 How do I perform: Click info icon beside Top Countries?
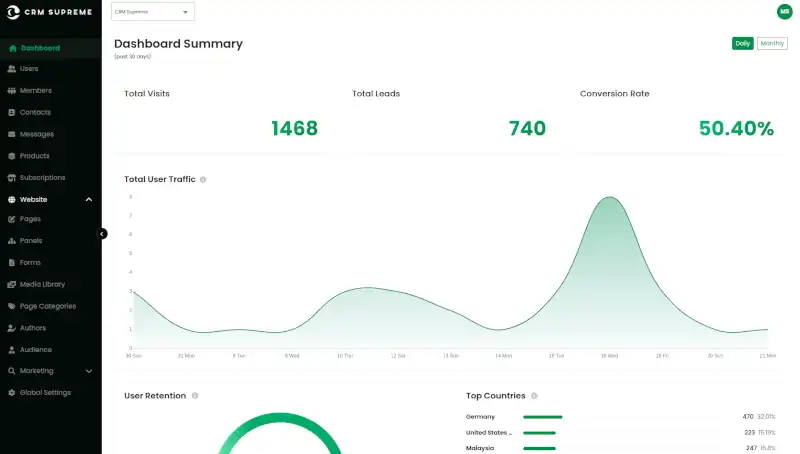pos(534,396)
